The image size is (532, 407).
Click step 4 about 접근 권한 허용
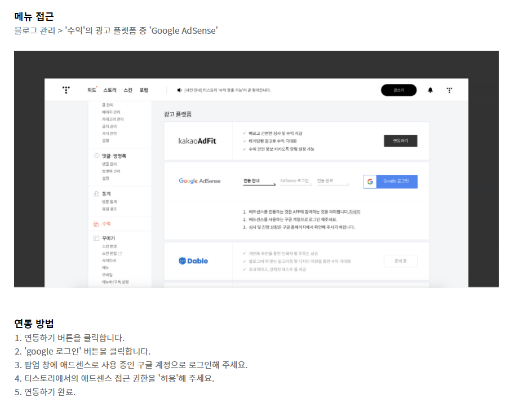tap(114, 378)
